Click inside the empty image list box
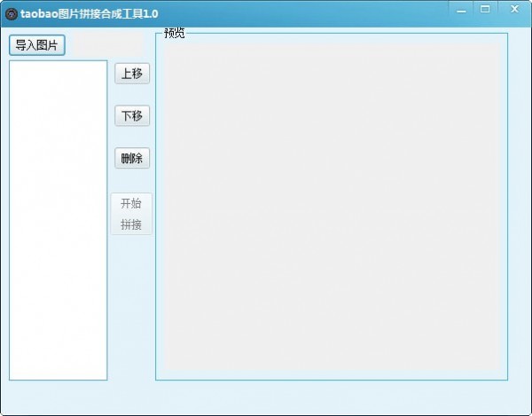 (x=59, y=220)
